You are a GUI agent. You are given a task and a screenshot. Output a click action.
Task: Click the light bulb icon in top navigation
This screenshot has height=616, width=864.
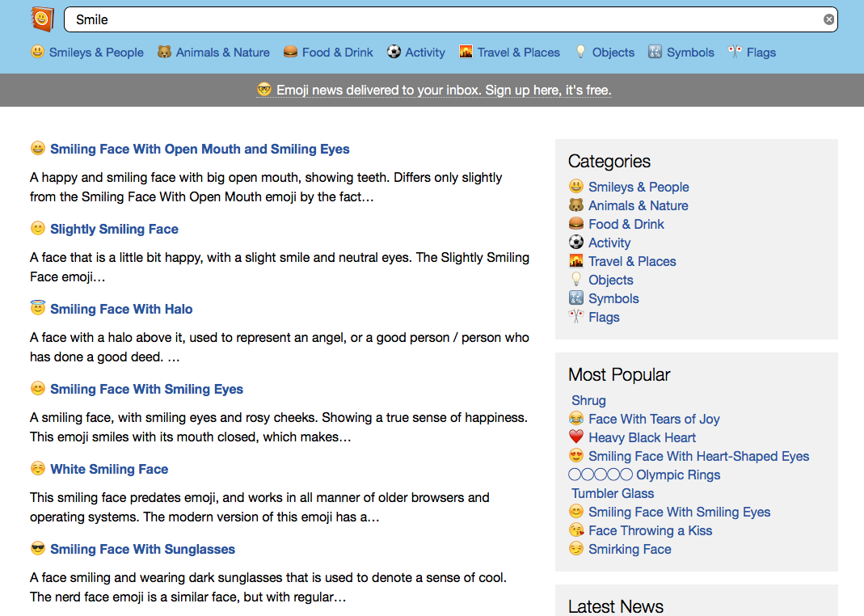pyautogui.click(x=580, y=52)
